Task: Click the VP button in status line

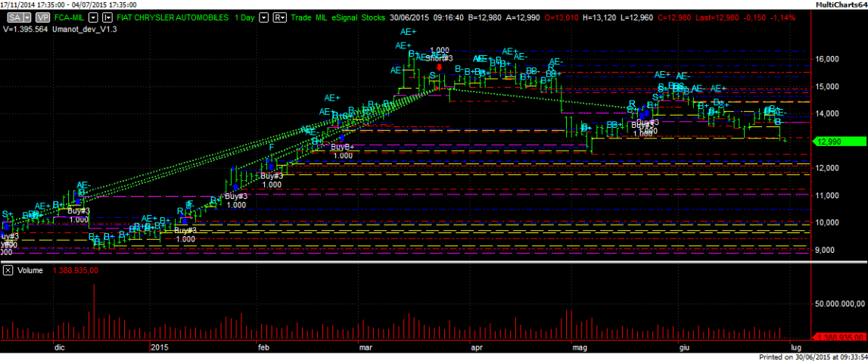Action: pos(43,17)
